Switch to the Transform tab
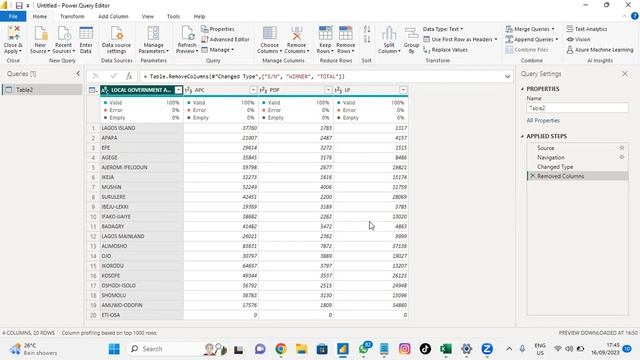 coord(72,16)
